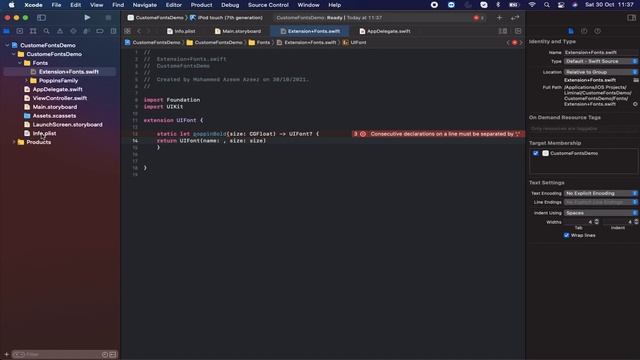Open the Text Encoding dropdown

click(x=601, y=193)
